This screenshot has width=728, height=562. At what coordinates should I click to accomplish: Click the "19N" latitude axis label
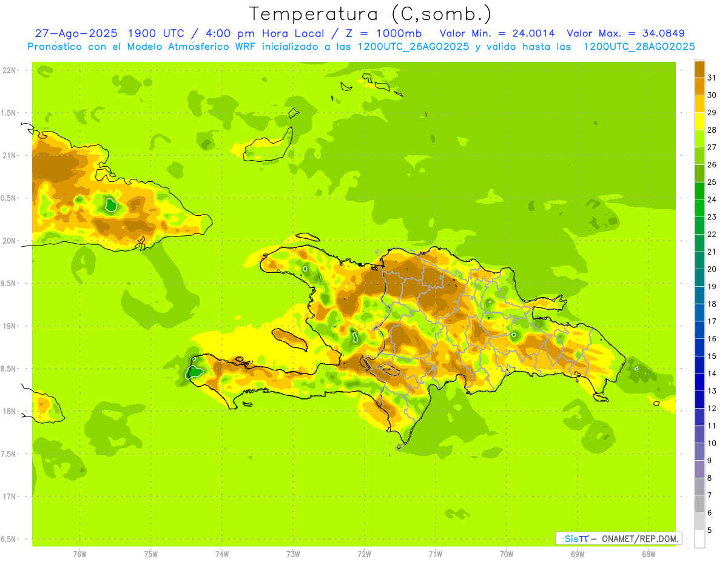pos(8,326)
